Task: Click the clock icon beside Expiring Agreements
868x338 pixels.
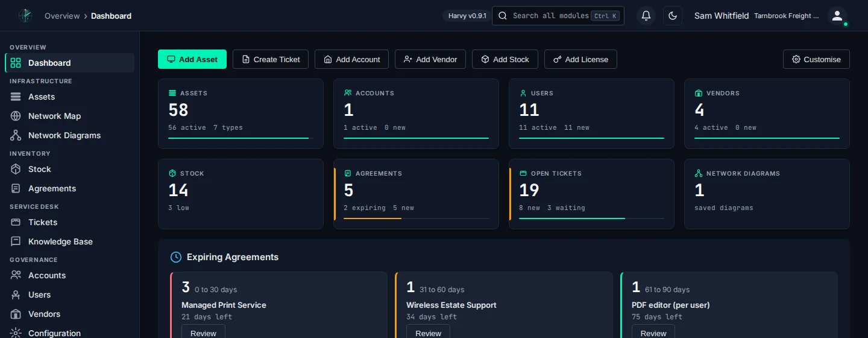Action: click(176, 257)
